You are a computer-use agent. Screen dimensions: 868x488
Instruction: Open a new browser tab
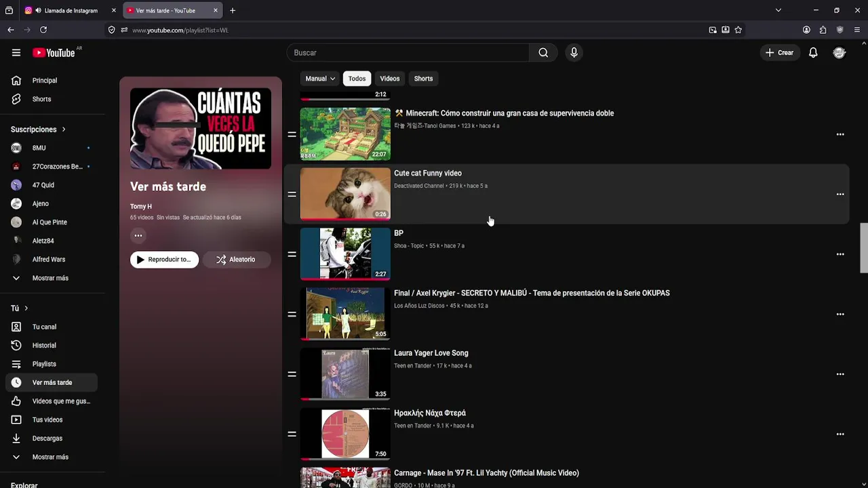233,10
